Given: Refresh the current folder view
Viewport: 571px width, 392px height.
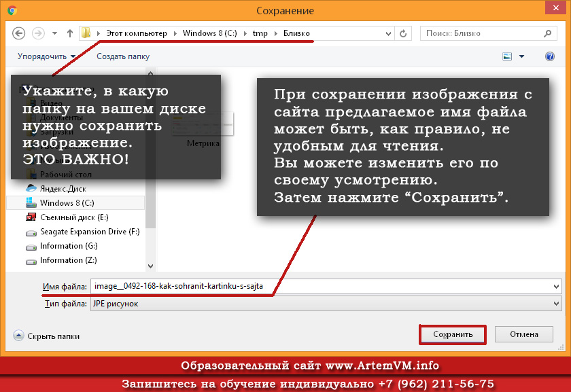Looking at the screenshot, I should [x=403, y=33].
